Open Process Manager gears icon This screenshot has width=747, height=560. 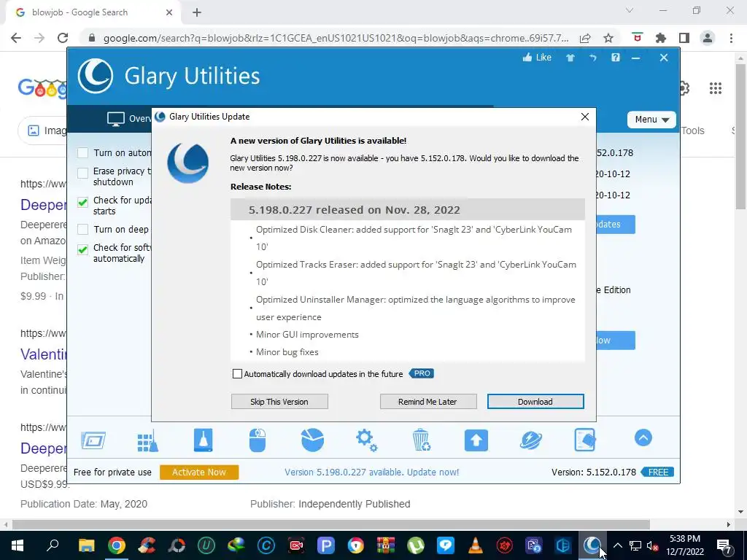pos(367,440)
